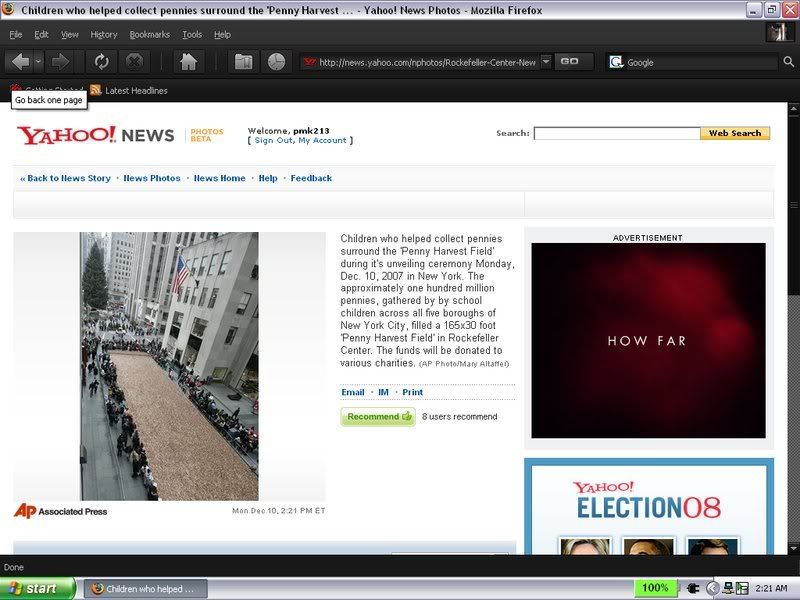The width and height of the screenshot is (800, 600).
Task: Click the scrollbar up arrow
Action: coord(794,108)
